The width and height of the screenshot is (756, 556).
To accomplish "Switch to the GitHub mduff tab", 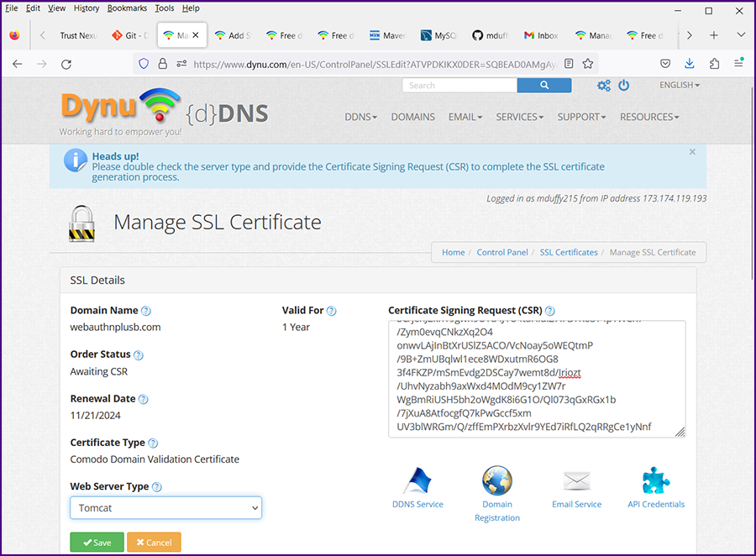I will tap(491, 35).
